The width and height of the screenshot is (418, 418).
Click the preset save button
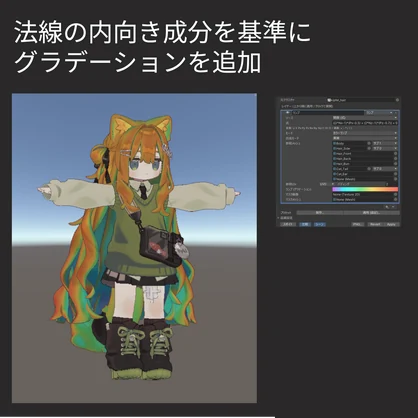pyautogui.click(x=320, y=212)
